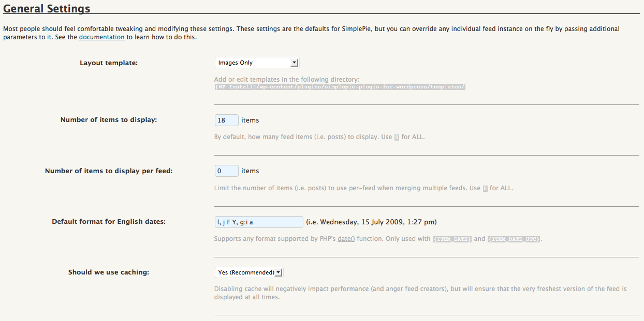The image size is (644, 321).
Task: Focus the items per feed input box
Action: coord(226,171)
